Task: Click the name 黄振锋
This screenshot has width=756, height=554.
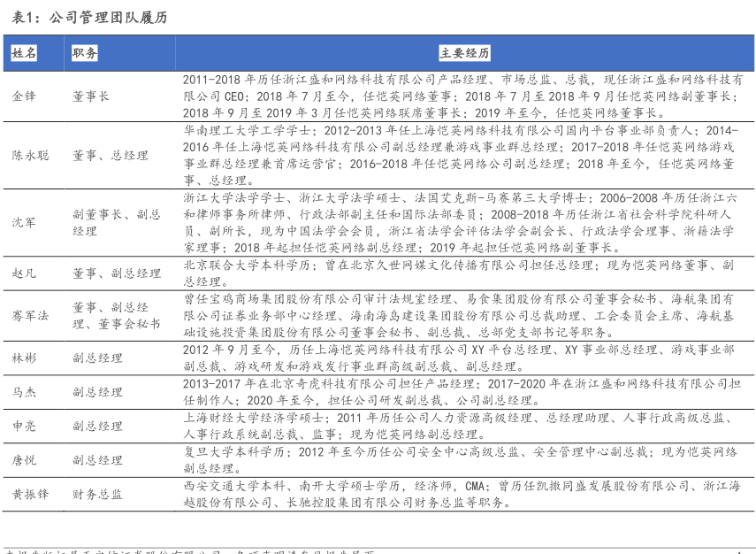Action: (x=30, y=494)
